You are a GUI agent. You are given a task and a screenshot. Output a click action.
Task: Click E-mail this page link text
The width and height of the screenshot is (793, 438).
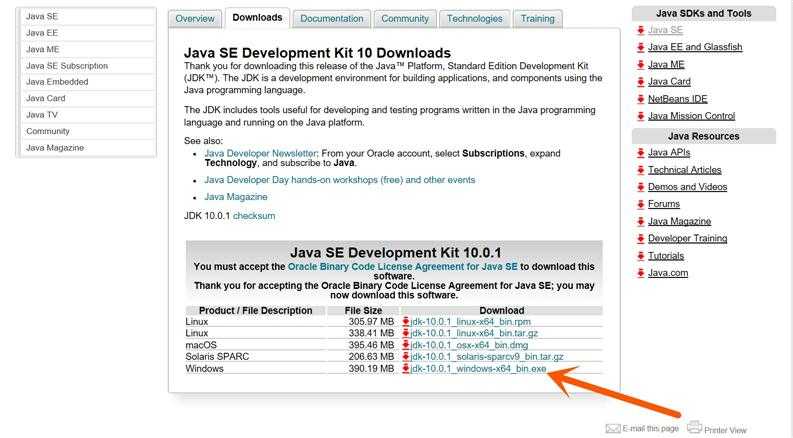point(650,429)
